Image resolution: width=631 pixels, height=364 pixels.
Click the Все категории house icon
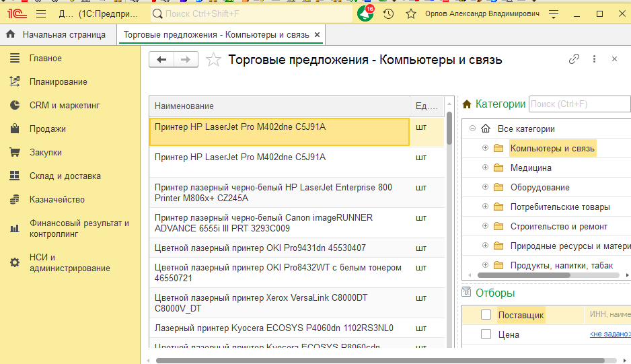(x=486, y=129)
